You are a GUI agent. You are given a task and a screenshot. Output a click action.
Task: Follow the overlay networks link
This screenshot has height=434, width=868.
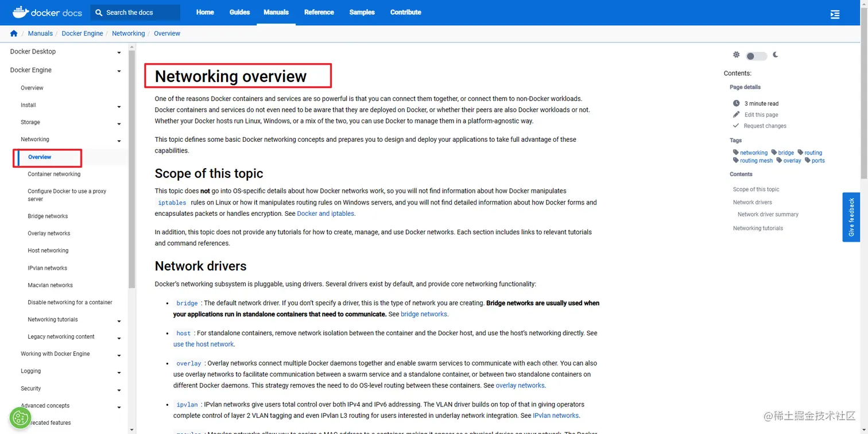point(520,385)
